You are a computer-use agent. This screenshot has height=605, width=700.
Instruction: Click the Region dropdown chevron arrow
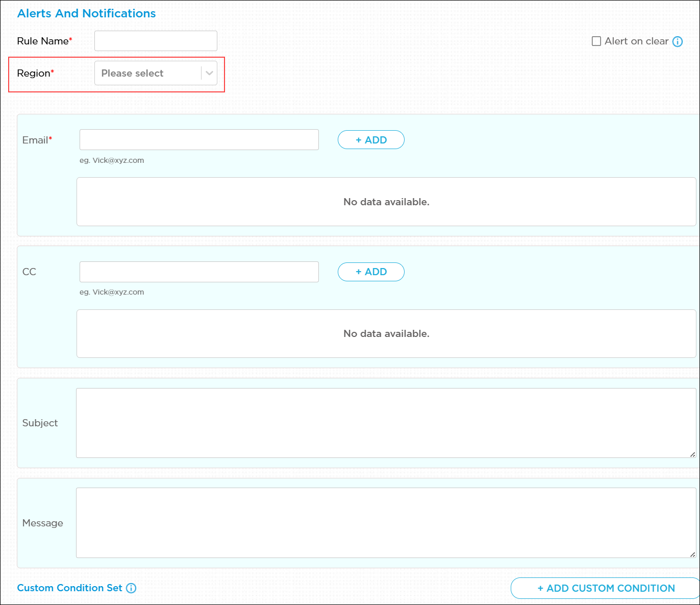pos(209,73)
